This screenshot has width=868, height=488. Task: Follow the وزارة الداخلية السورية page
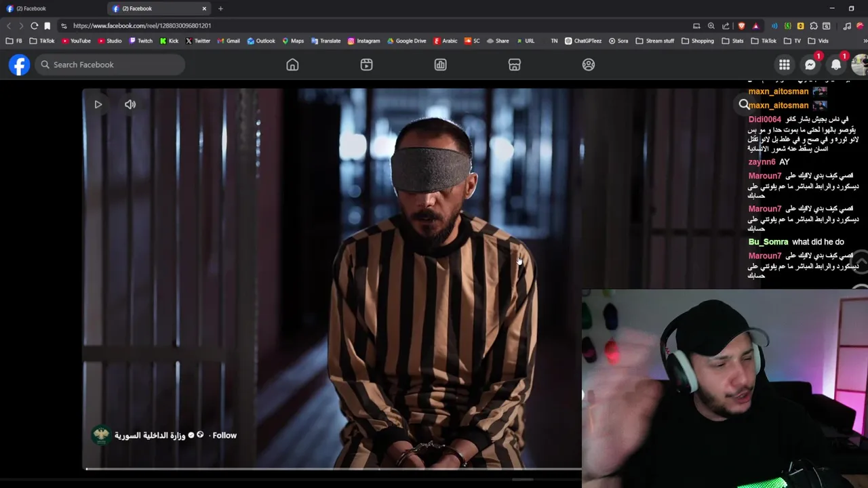tap(224, 435)
